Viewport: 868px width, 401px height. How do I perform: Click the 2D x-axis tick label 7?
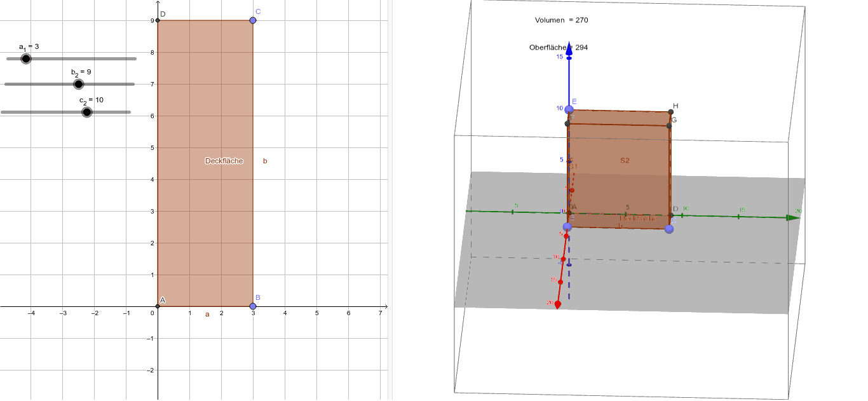pyautogui.click(x=380, y=313)
